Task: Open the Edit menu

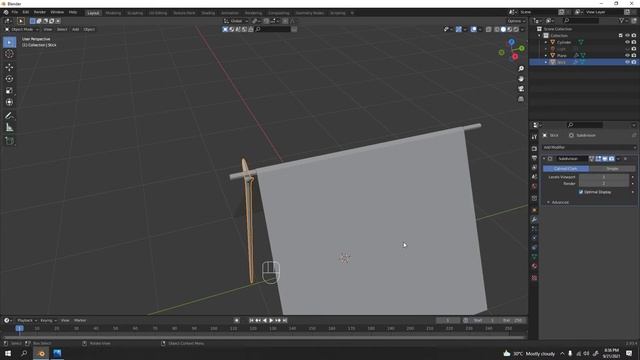Action: click(26, 13)
